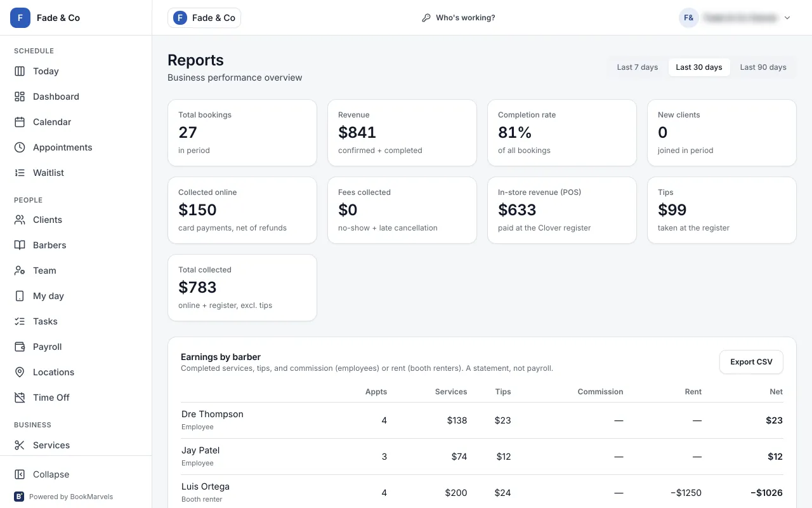Click the key icon beside Who's working
812x508 pixels.
tap(426, 18)
